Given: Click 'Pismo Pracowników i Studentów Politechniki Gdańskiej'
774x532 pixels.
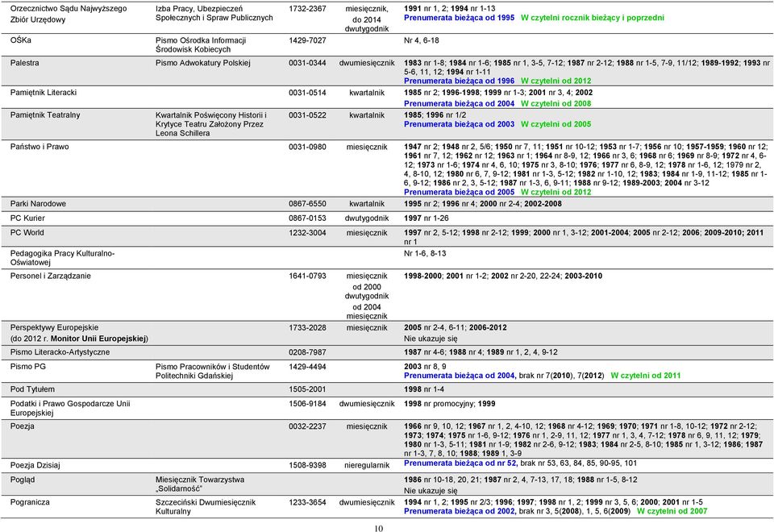Looking at the screenshot, I should 213,371.
